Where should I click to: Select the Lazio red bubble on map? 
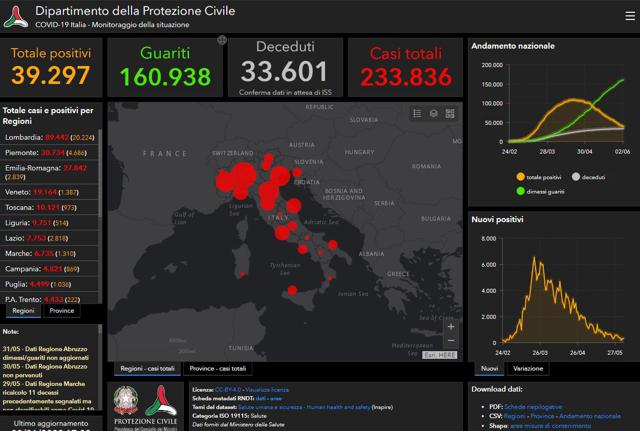[x=282, y=233]
